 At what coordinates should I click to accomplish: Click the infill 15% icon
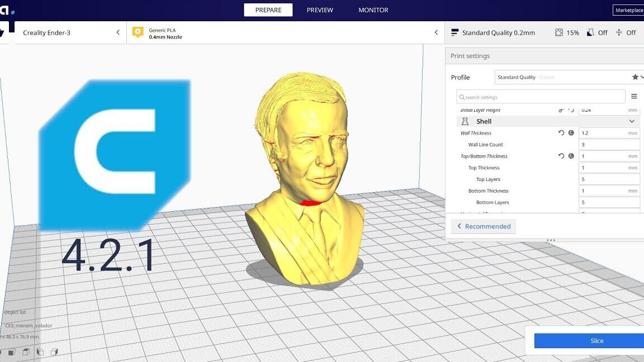click(559, 32)
